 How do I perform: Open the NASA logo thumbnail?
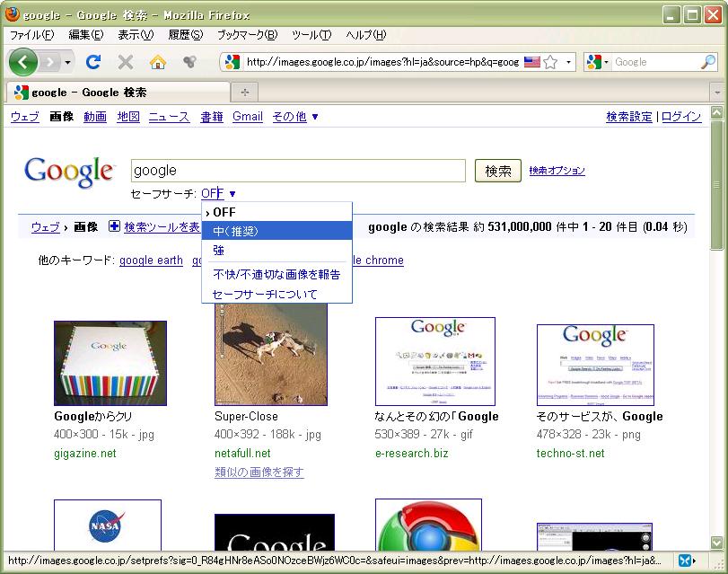click(108, 525)
